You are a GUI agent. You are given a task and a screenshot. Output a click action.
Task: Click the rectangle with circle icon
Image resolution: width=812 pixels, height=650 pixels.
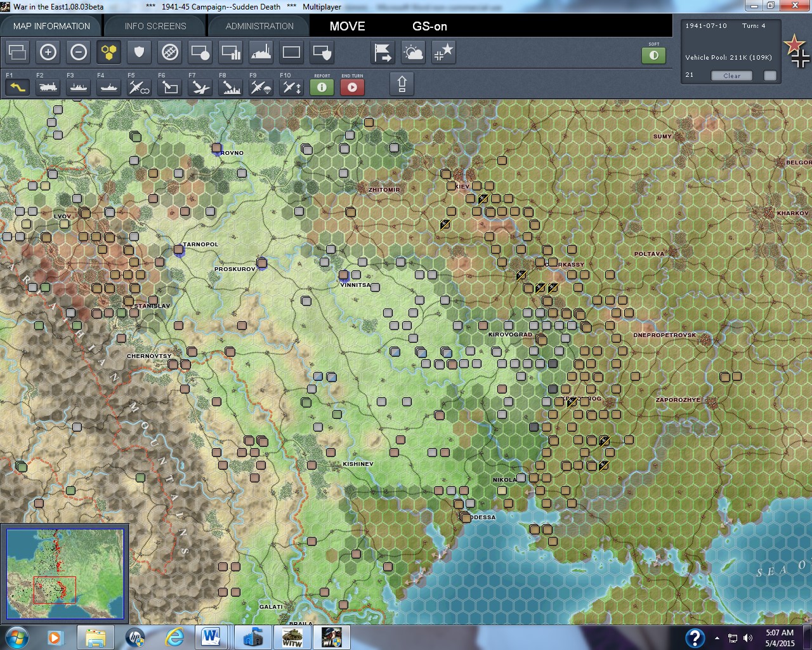click(200, 52)
